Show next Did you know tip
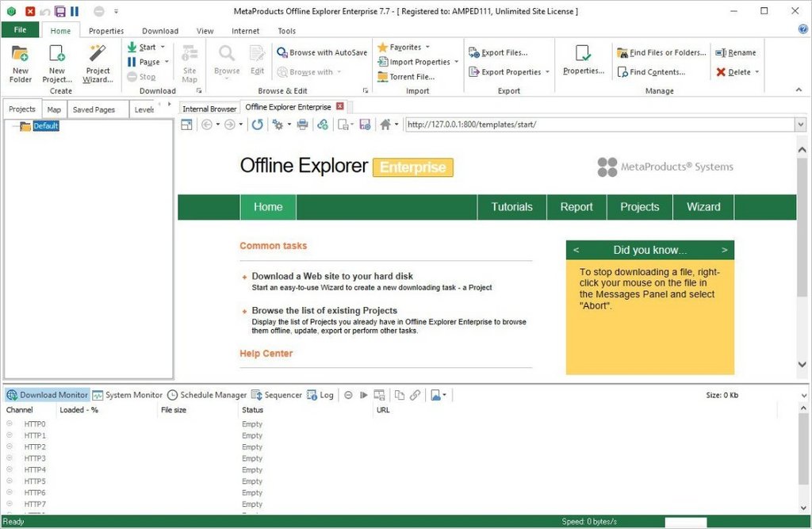Screen dimensions: 812x529 (x=725, y=250)
